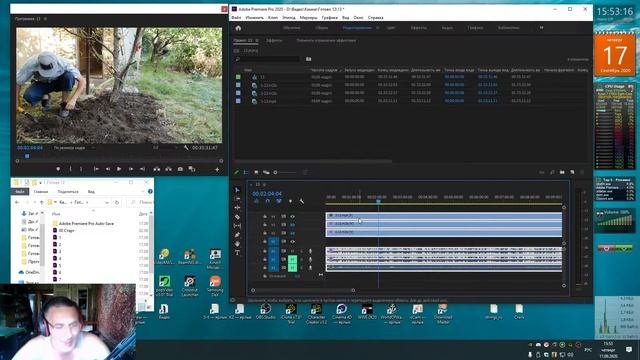The image size is (640, 360).
Task: Click find-bin icon next to project search
Action: (x=309, y=59)
